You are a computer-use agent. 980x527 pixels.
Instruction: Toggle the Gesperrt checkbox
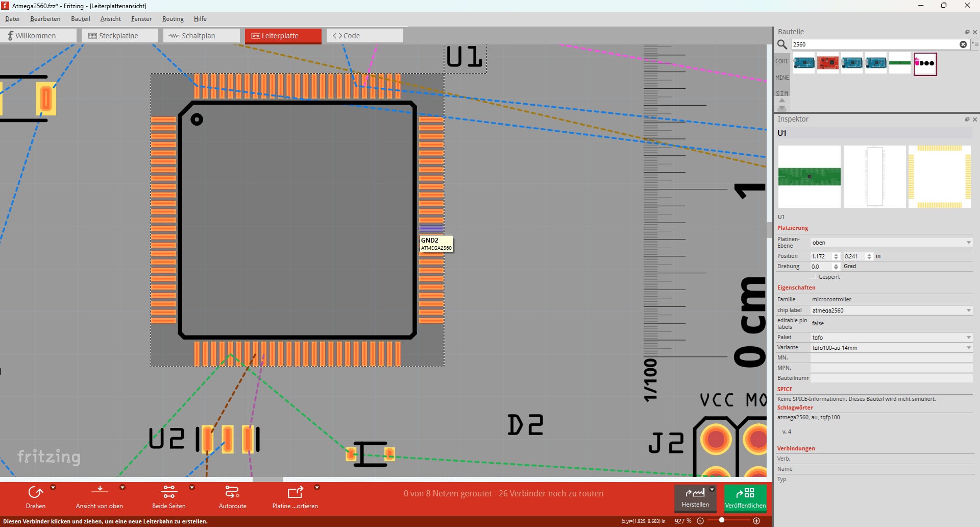coord(814,277)
